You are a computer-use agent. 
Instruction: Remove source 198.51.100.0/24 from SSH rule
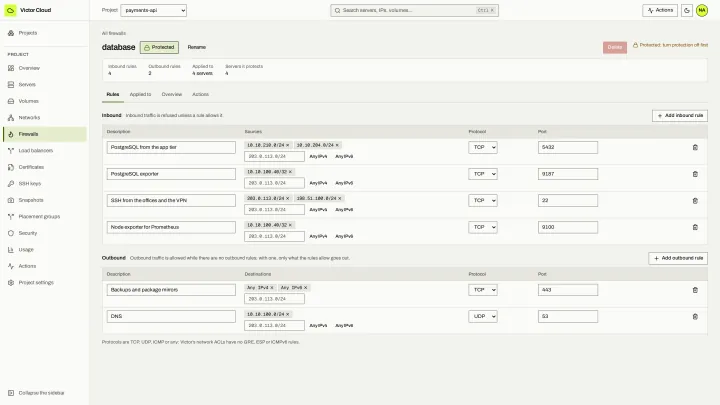(x=340, y=198)
